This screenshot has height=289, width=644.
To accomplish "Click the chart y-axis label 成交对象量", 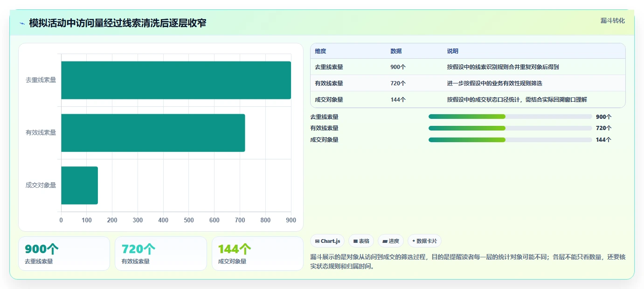I will [x=41, y=186].
